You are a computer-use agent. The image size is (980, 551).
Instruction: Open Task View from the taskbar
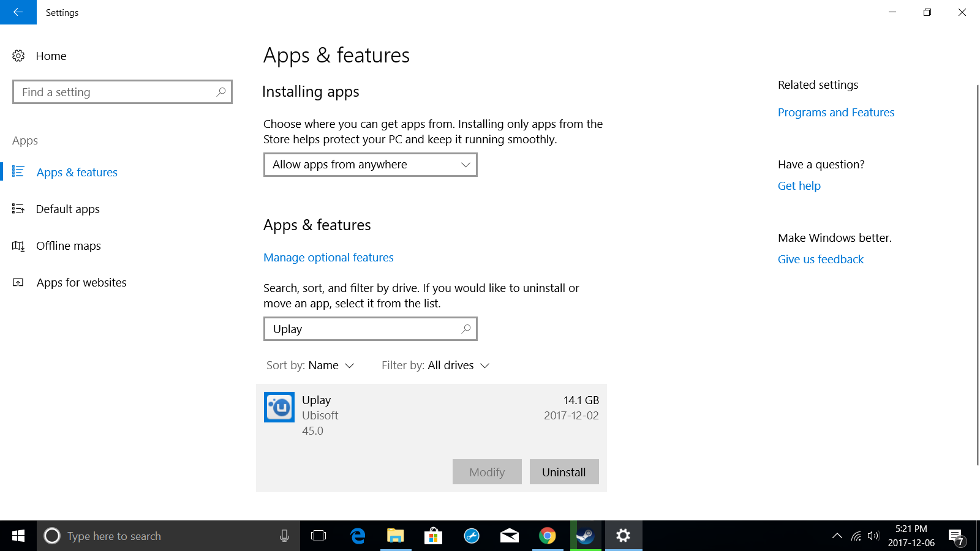318,536
